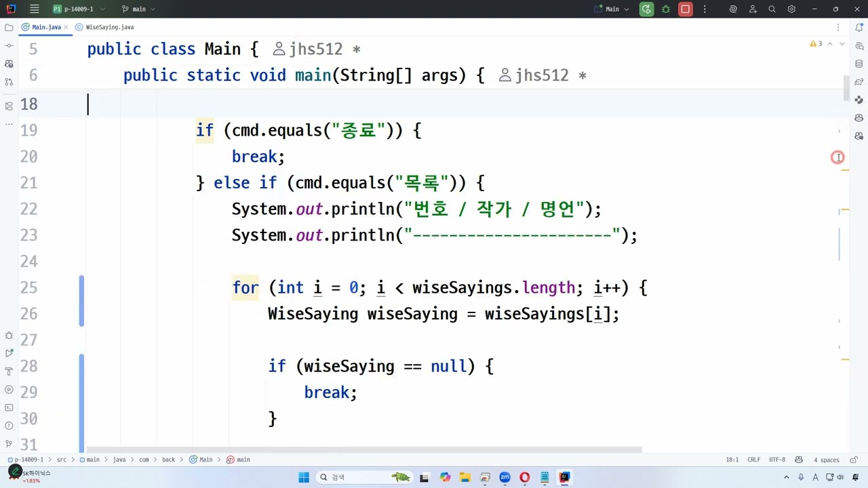
Task: Open the Gradle elephant tool window
Action: [x=859, y=82]
